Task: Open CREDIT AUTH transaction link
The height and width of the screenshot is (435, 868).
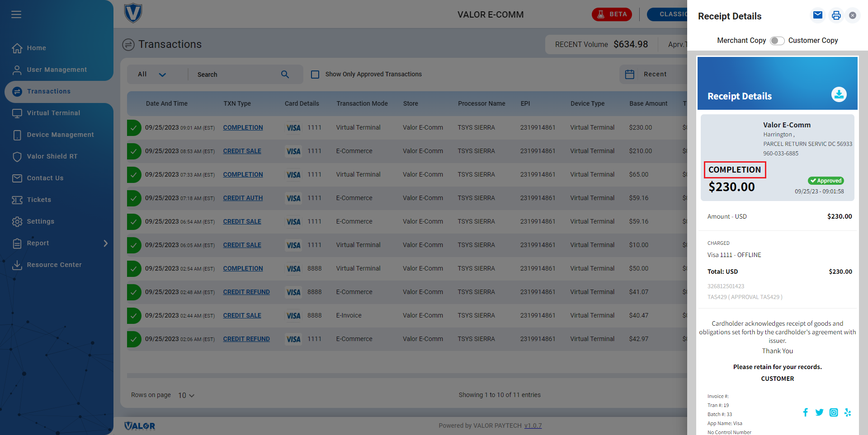Action: tap(243, 198)
